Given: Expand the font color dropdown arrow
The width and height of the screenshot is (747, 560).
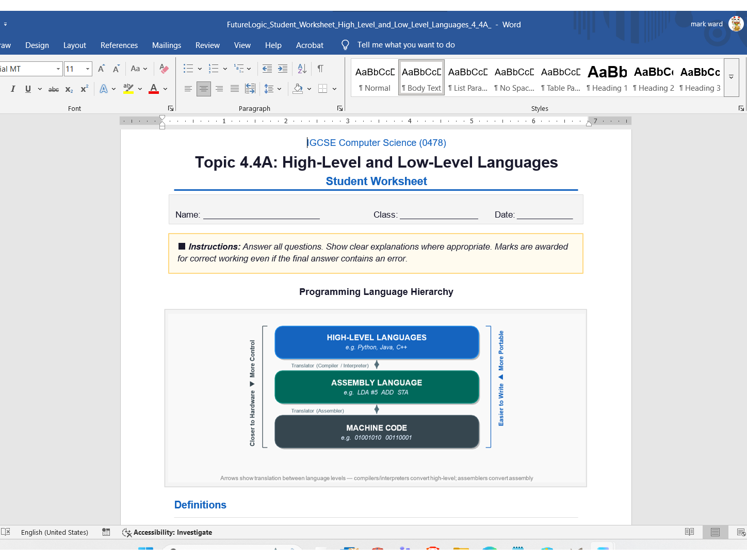Looking at the screenshot, I should (x=165, y=89).
